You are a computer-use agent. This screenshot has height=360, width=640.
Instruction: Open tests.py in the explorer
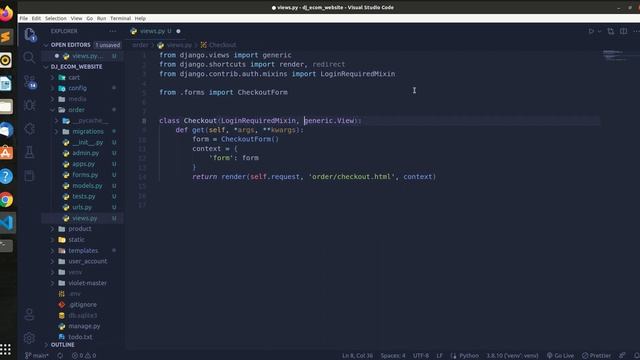82,196
